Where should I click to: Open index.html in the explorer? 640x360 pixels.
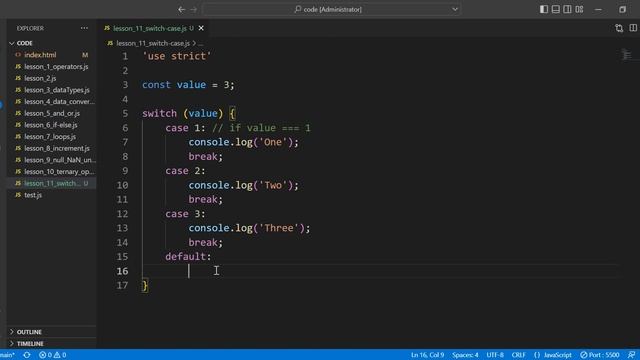click(51, 55)
